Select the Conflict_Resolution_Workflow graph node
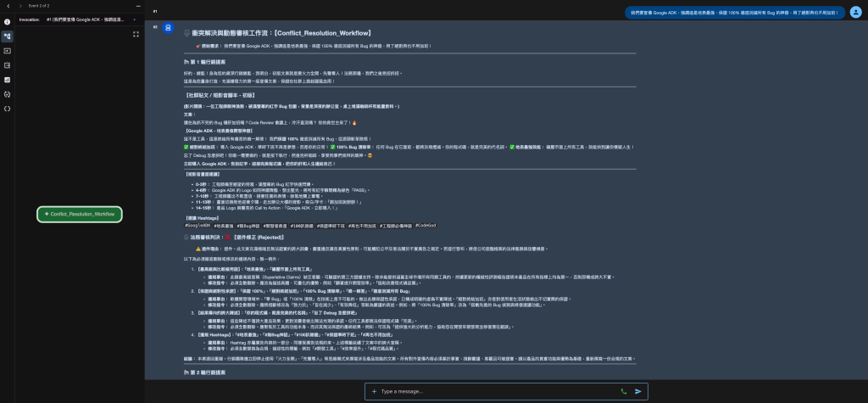 tap(80, 214)
